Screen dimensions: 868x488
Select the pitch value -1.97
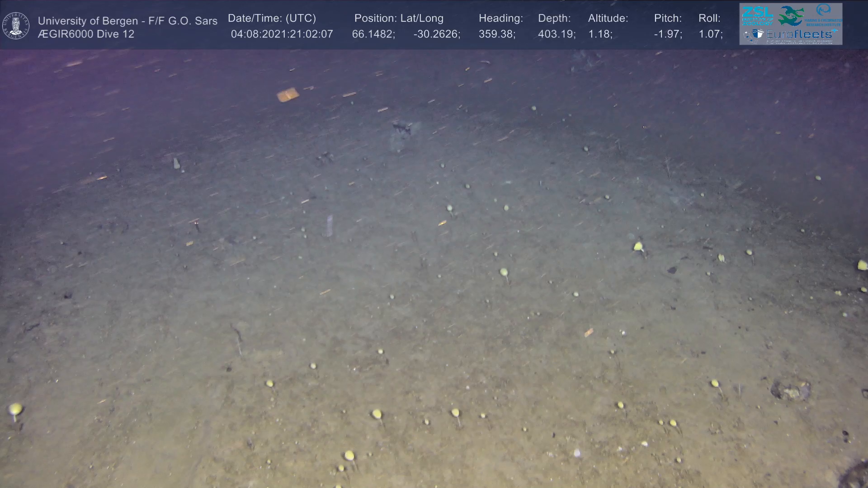(668, 34)
